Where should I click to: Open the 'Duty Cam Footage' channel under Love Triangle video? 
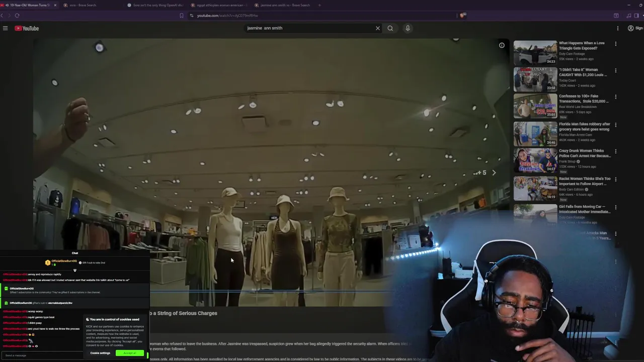tap(572, 54)
